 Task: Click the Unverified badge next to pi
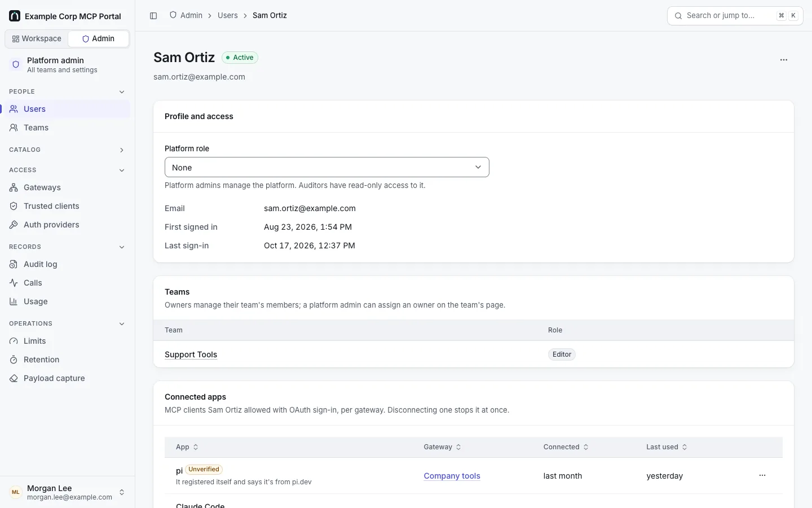coord(204,470)
